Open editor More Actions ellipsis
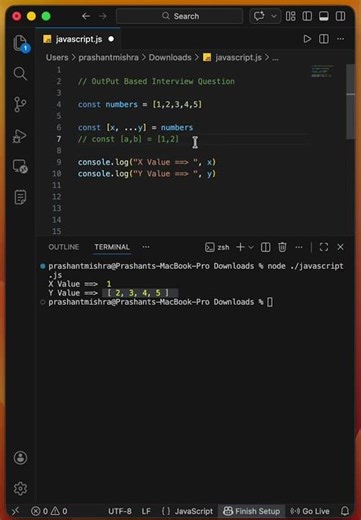The image size is (361, 520). click(x=340, y=39)
